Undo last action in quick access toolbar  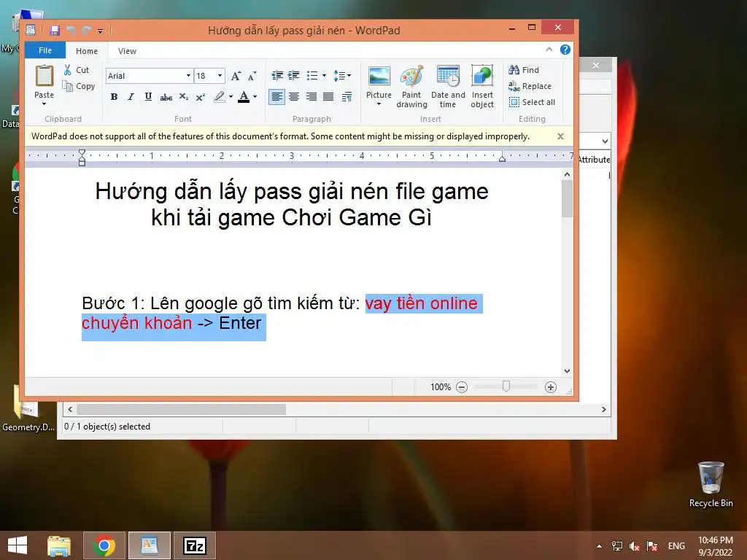tap(71, 31)
